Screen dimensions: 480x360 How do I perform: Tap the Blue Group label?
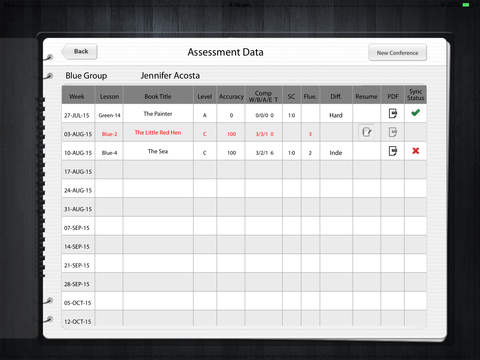(x=86, y=76)
